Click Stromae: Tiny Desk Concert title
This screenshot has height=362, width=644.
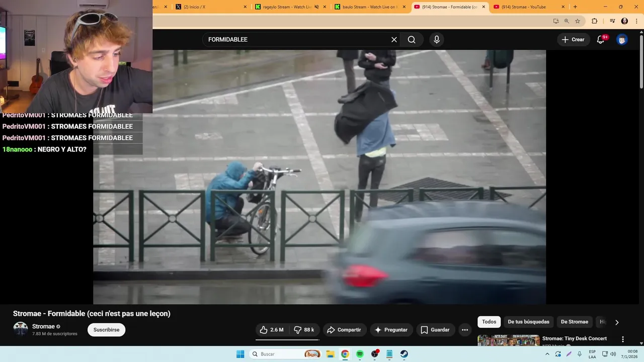point(575,339)
